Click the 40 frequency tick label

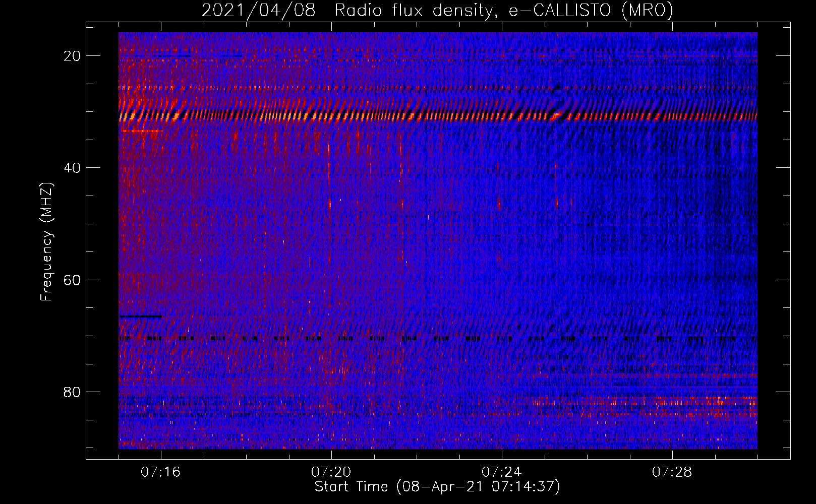click(72, 168)
